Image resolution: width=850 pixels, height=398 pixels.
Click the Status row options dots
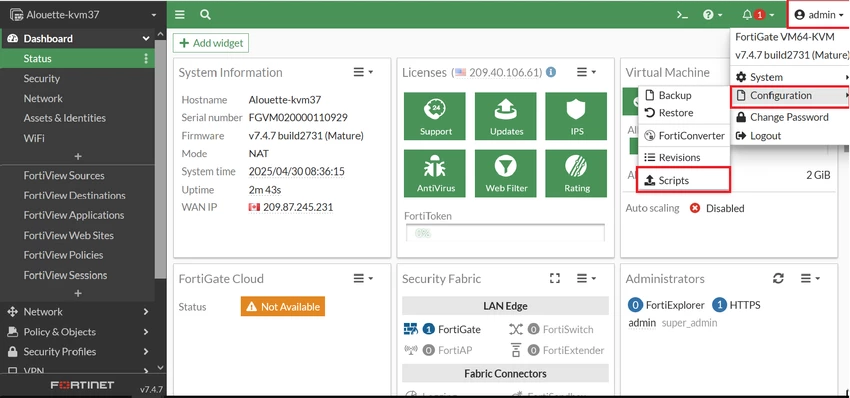pos(145,59)
